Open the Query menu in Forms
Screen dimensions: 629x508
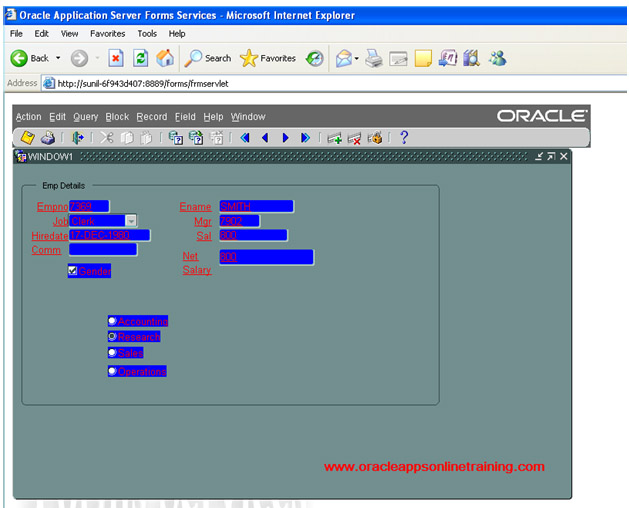pyautogui.click(x=85, y=117)
